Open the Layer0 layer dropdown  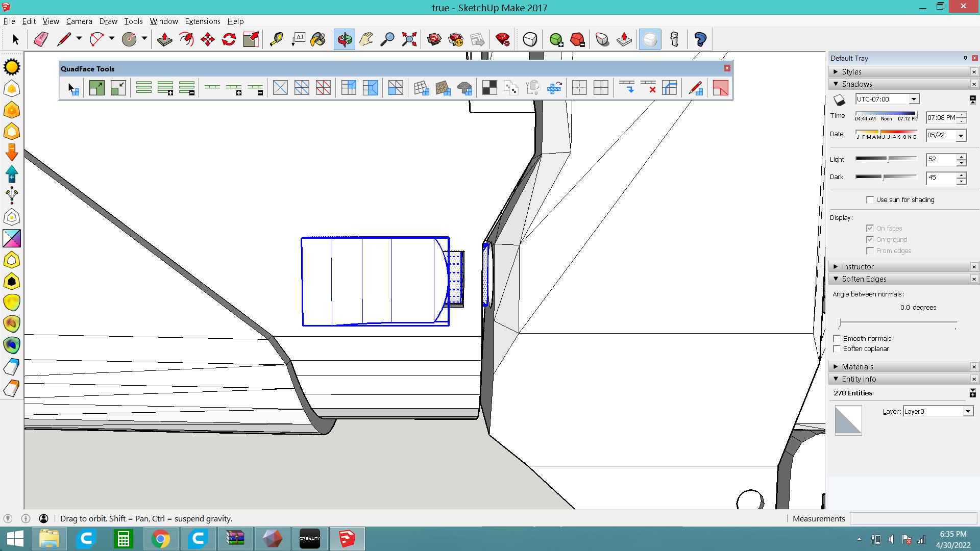click(x=968, y=412)
